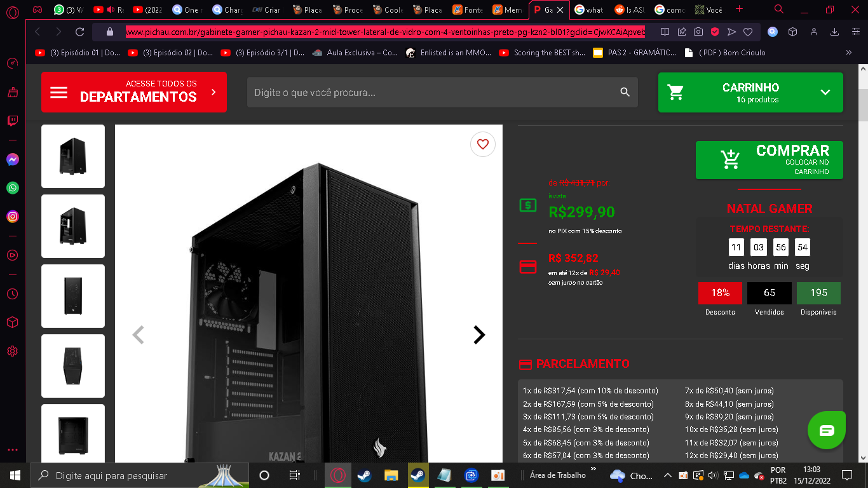Click the heart bookmark icon in address bar
The image size is (868, 488).
[x=748, y=32]
